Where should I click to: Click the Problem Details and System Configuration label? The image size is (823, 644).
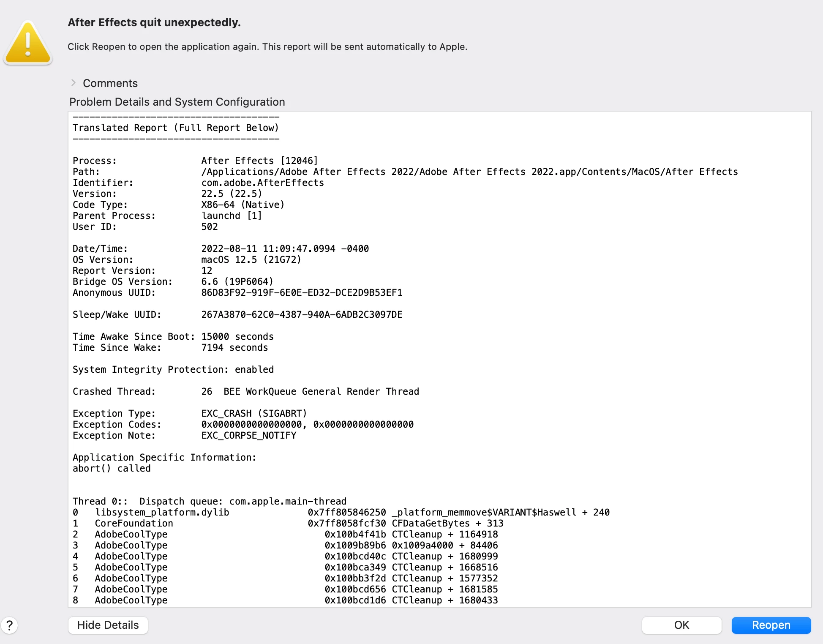(x=177, y=102)
